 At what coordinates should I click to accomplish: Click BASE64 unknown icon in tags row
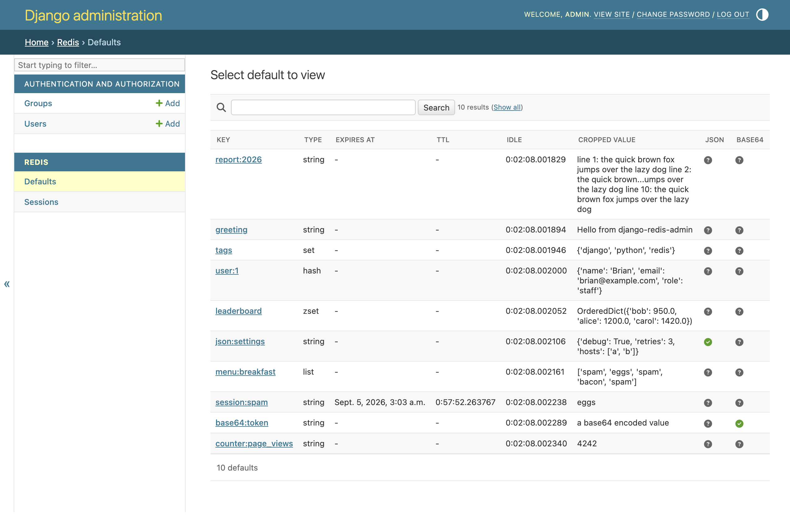coord(739,251)
